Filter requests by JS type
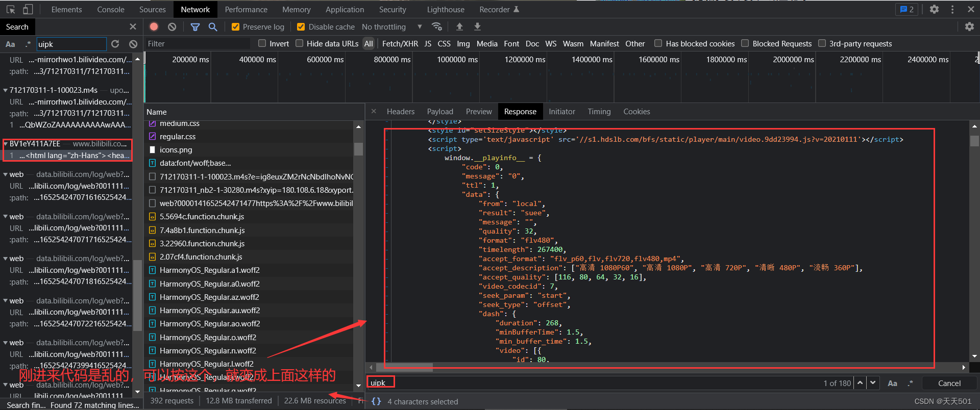 click(428, 44)
